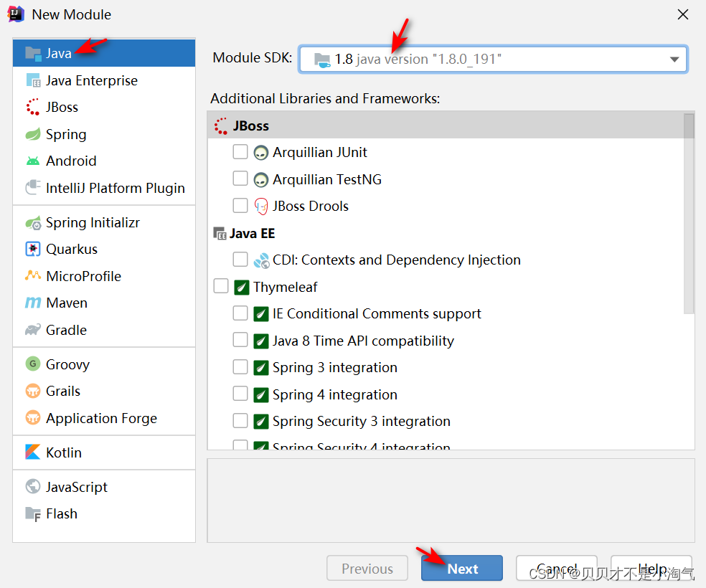Click the IntelliJ logo in title bar
The width and height of the screenshot is (706, 588).
[17, 14]
